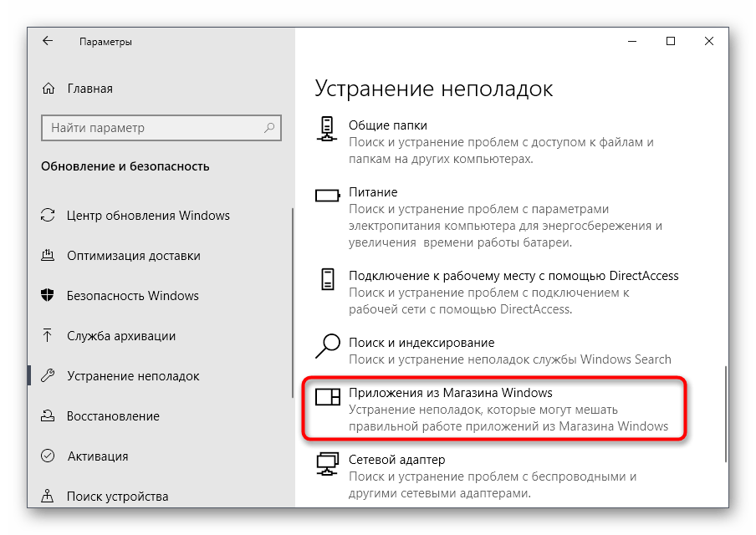Select the Общие папки troubleshooter

387,125
